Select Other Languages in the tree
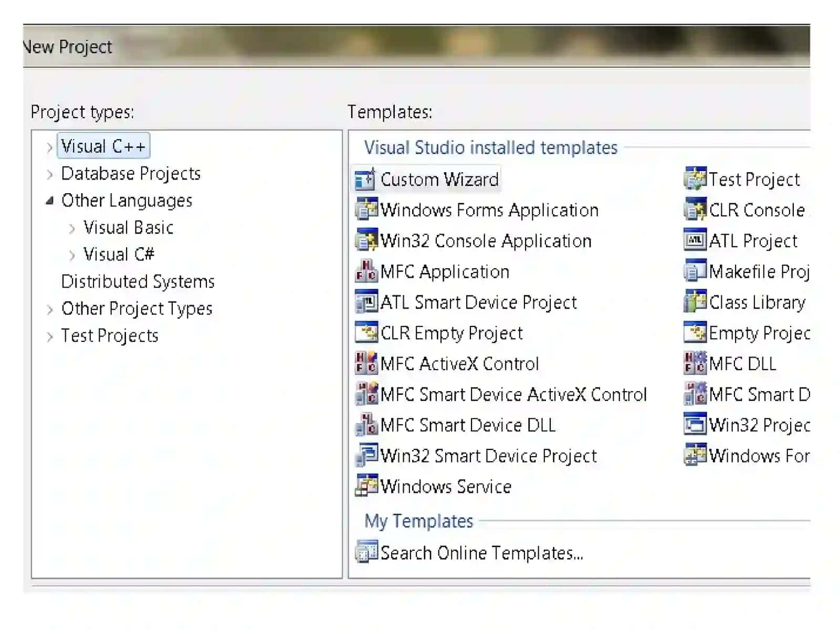Screen dimensions: 840x630 (x=127, y=201)
